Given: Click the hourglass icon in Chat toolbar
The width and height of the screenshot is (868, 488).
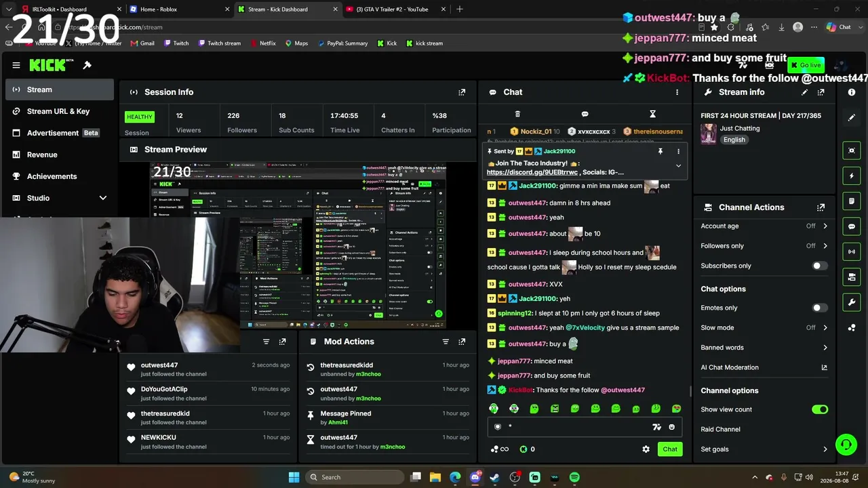Looking at the screenshot, I should (x=652, y=114).
